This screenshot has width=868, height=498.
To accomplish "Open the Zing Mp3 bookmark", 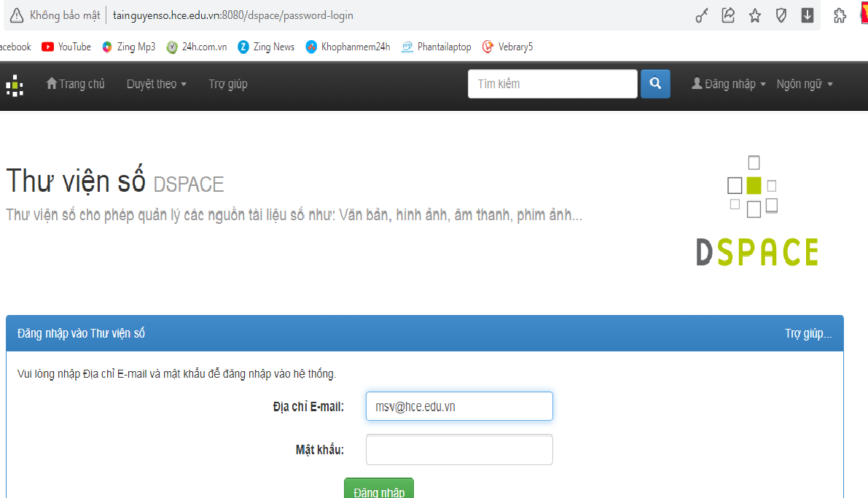I will point(129,47).
